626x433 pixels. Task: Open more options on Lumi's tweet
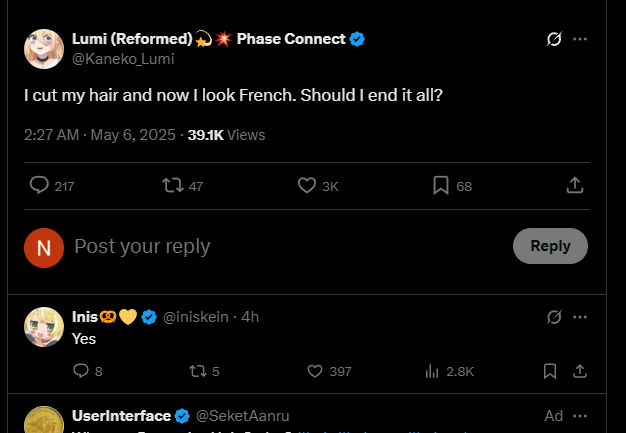pos(580,39)
